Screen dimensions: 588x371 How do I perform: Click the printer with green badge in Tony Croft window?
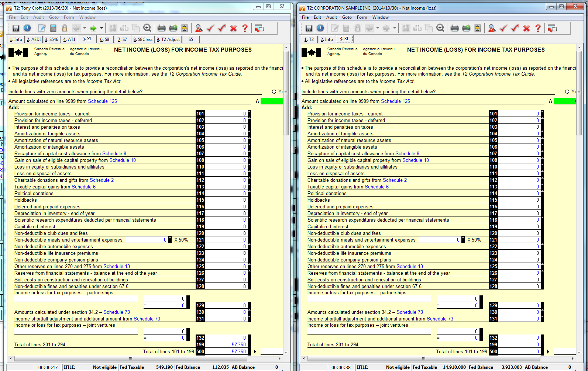point(173,28)
